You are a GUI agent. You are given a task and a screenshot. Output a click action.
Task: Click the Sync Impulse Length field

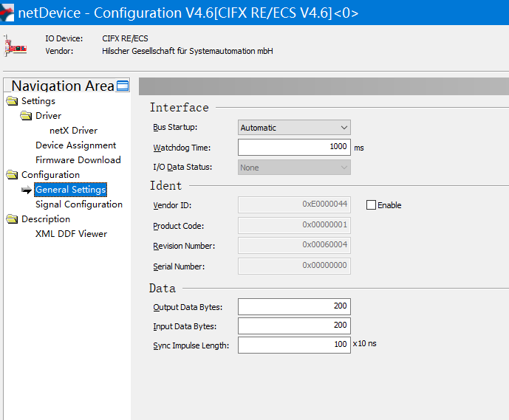point(294,345)
